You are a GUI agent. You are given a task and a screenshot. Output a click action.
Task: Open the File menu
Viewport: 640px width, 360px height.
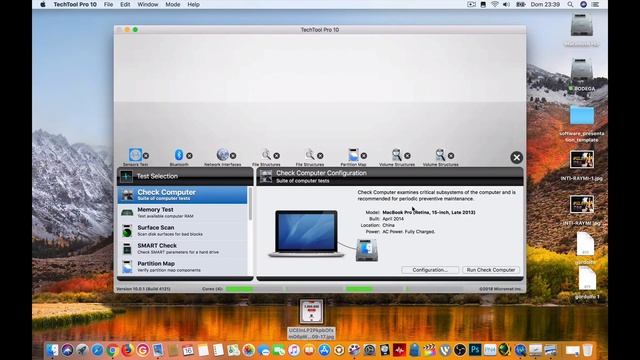108,4
